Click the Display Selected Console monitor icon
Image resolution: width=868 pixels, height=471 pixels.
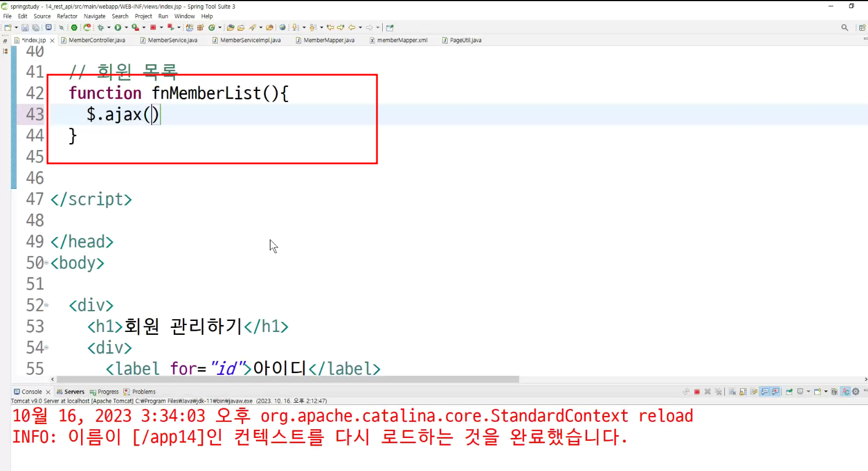pos(800,392)
